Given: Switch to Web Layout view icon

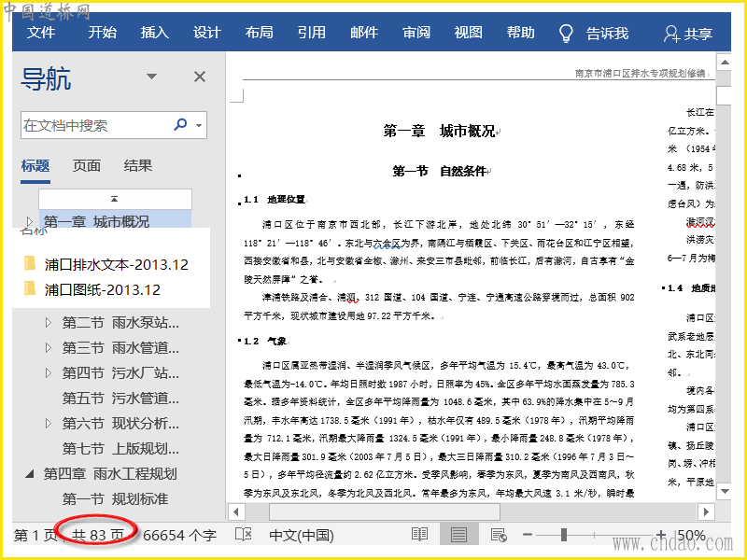Looking at the screenshot, I should pyautogui.click(x=499, y=535).
